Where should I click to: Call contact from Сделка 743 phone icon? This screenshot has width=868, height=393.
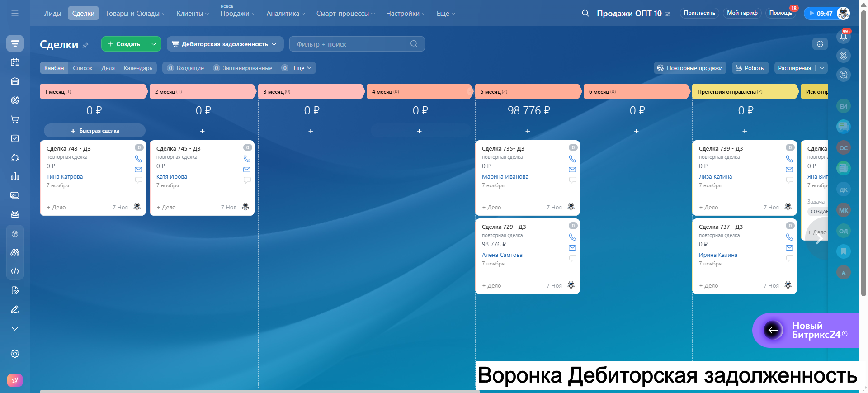[138, 159]
